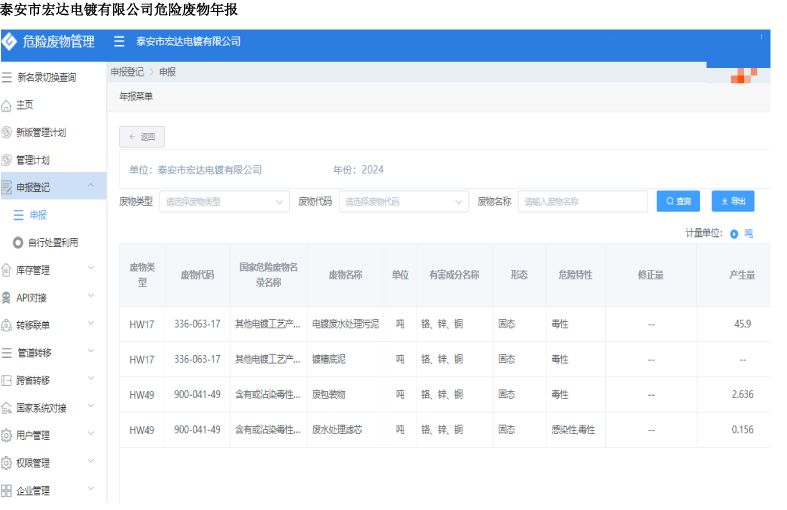This screenshot has width=787, height=510.
Task: Click the 主页 home icon in sidebar
Action: pos(7,105)
